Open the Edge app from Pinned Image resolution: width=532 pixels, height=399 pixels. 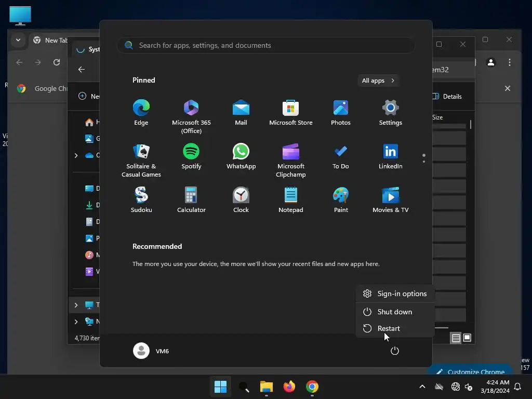(141, 113)
